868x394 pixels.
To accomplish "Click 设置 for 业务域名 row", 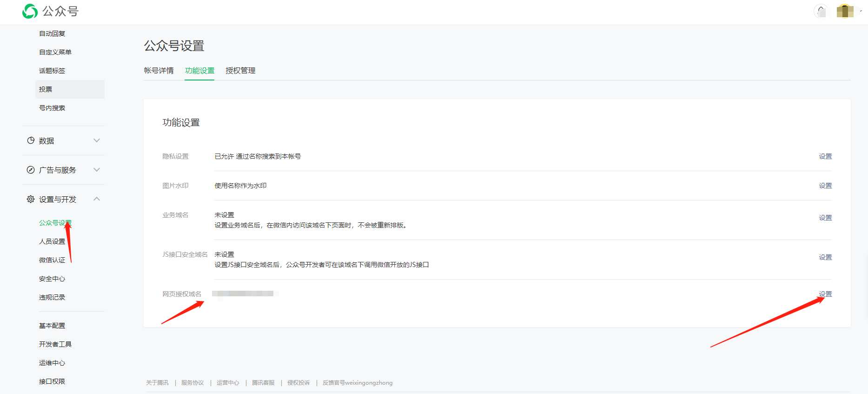I will (825, 218).
